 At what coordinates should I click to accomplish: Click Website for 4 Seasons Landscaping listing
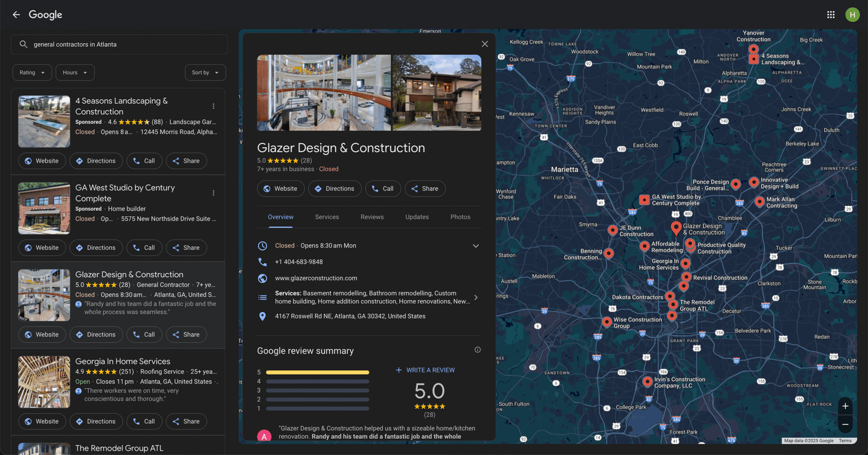tap(42, 161)
